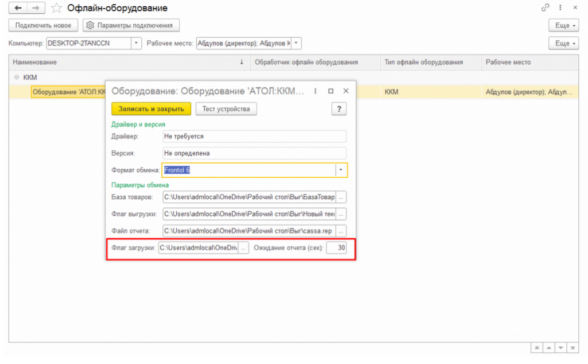Image resolution: width=588 pixels, height=364 pixels.
Task: Close the Оборудование dialog
Action: [x=346, y=91]
